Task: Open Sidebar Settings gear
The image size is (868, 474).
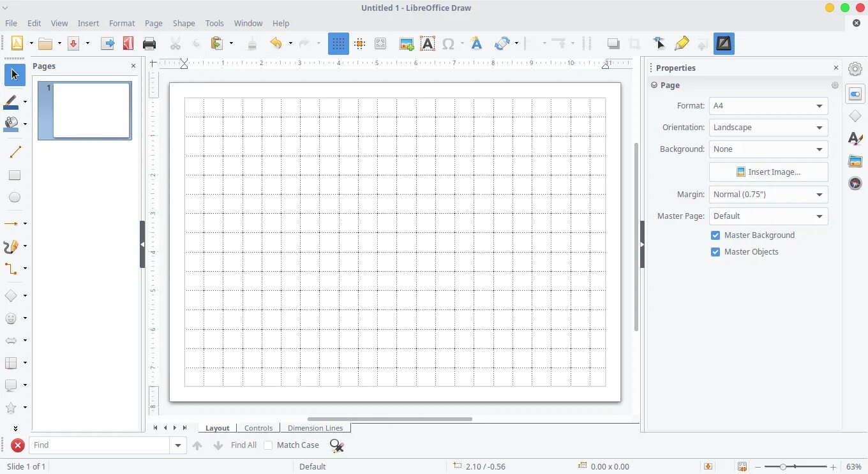Action: point(855,68)
